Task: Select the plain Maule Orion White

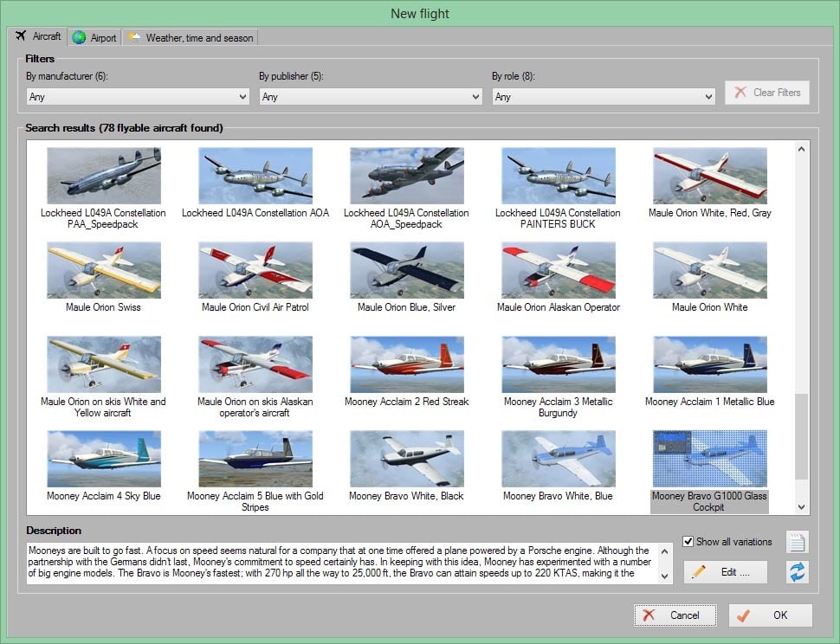Action: [710, 270]
